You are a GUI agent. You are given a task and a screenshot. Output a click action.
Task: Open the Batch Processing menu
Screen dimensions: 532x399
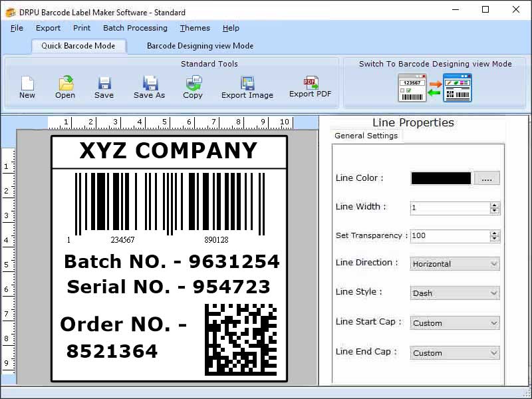pyautogui.click(x=136, y=28)
